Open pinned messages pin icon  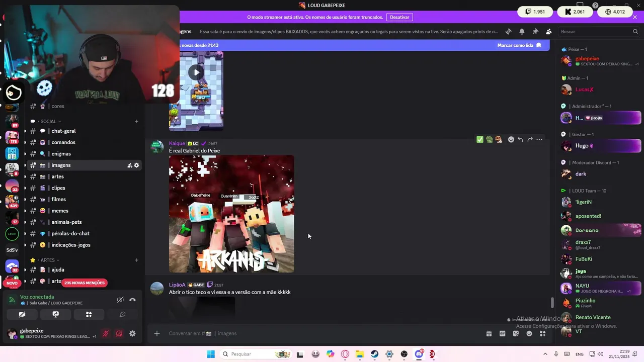click(535, 31)
